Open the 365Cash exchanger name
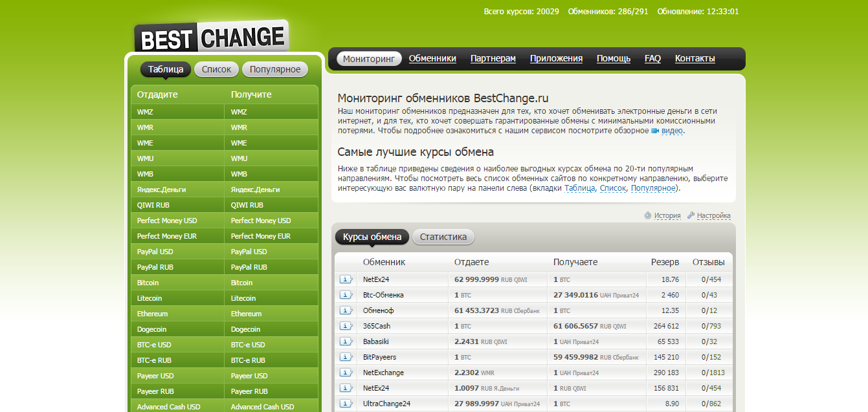Viewport: 868px width, 412px height. [377, 326]
